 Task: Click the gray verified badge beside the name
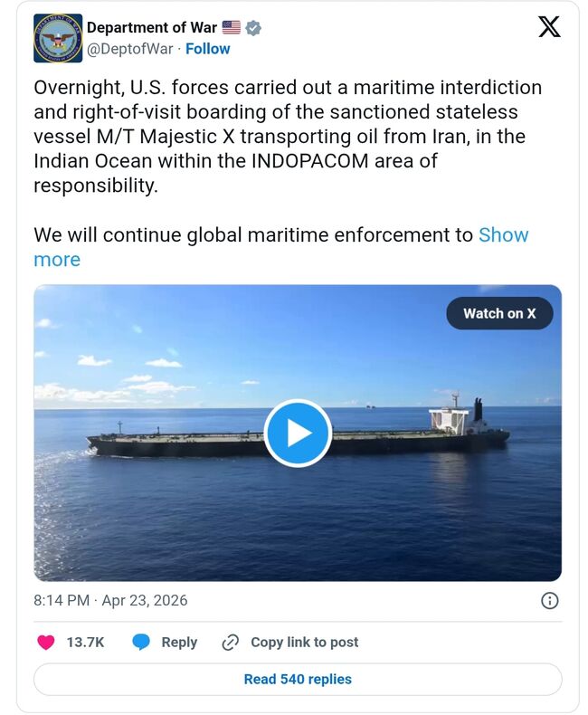[254, 28]
